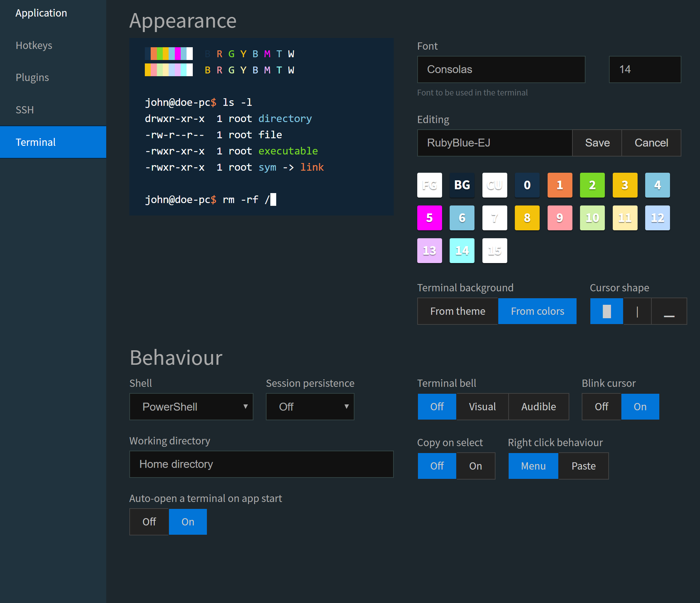Pick green color swatch 2
This screenshot has height=603, width=700.
point(592,185)
